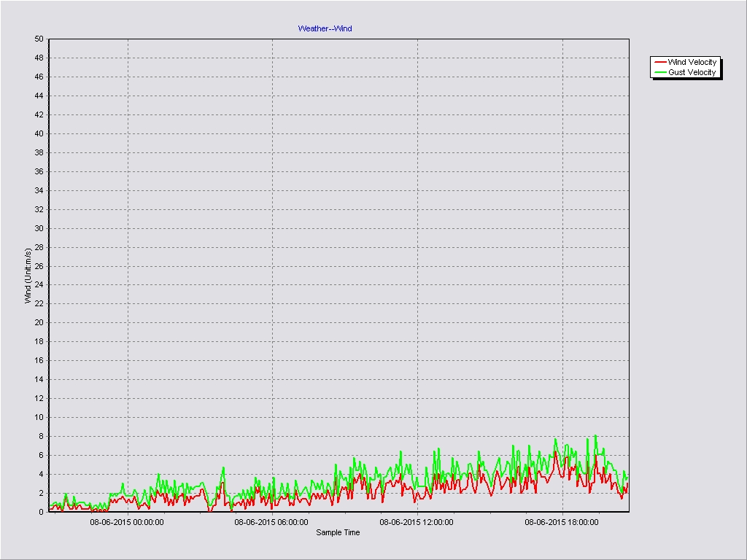
Task: Click the 08-06-2015 18:00:00 time label
Action: [562, 522]
